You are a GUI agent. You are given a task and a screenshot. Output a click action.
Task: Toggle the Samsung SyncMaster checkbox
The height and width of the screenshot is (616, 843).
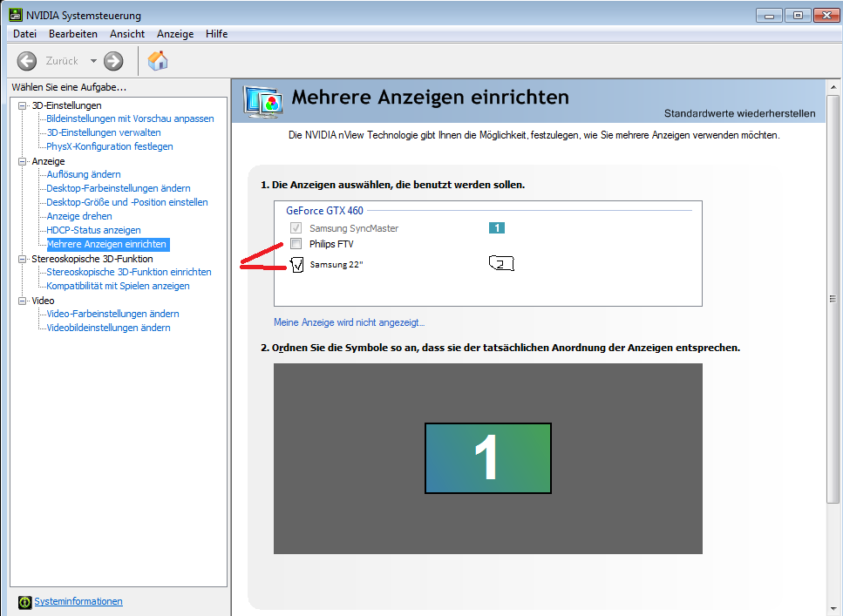click(x=296, y=228)
